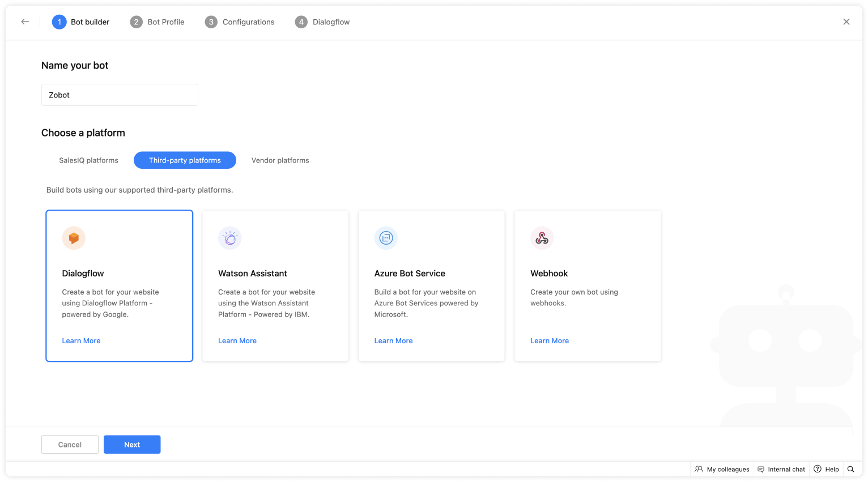This screenshot has height=482, width=868.
Task: Go to step 3 Configurations
Action: [240, 22]
